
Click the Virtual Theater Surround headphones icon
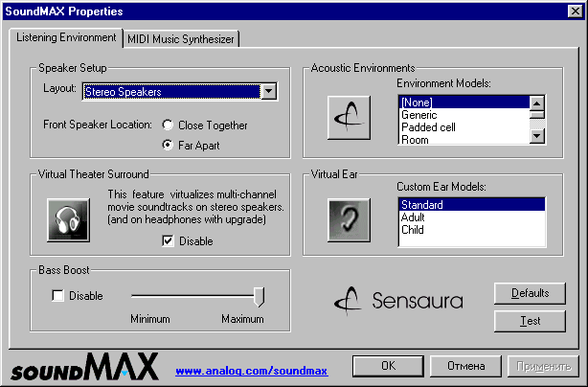click(68, 220)
